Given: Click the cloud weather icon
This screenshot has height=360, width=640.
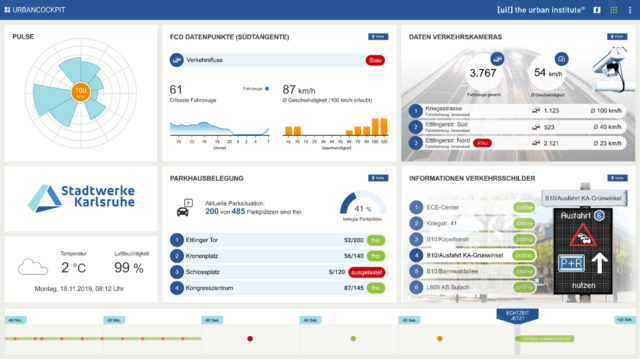Looking at the screenshot, I should pos(33,267).
